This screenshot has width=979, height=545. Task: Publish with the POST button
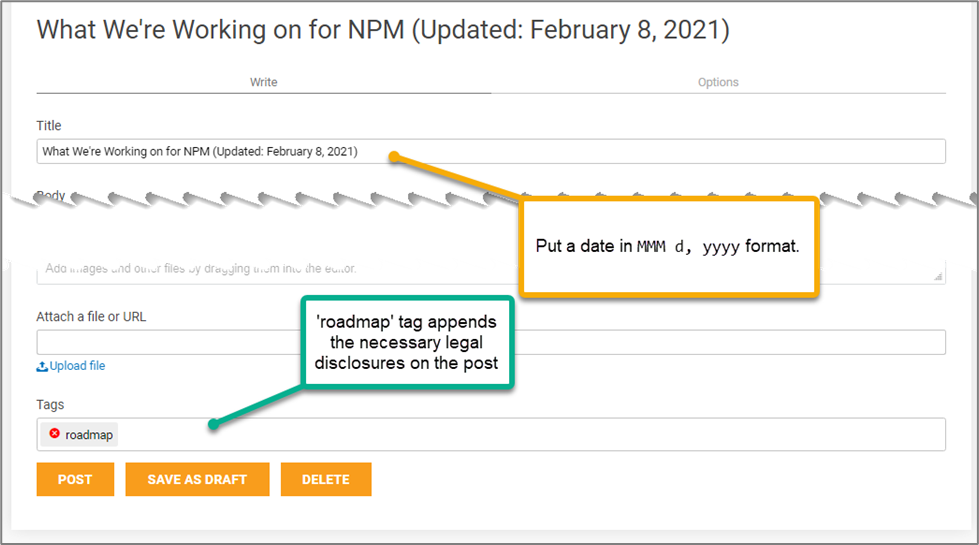coord(75,479)
